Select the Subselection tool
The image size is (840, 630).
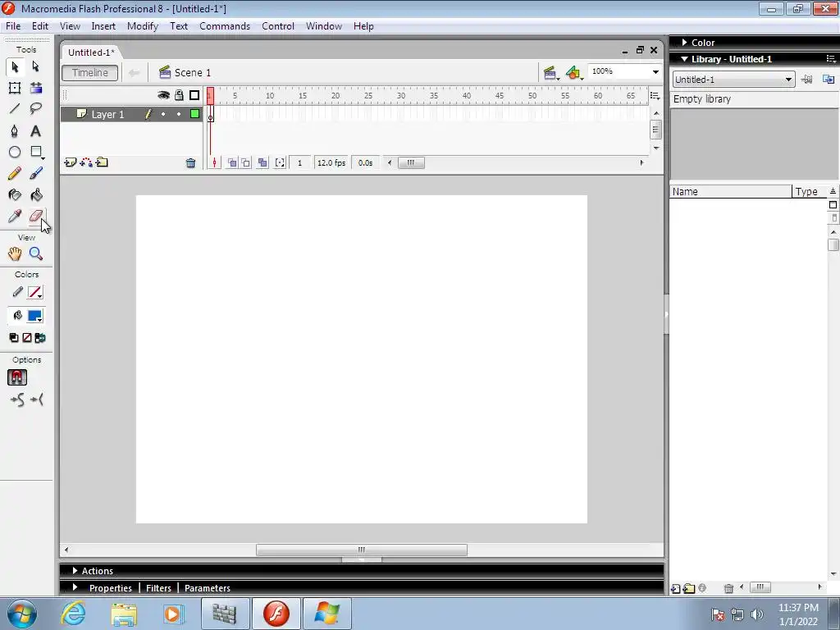tap(36, 66)
